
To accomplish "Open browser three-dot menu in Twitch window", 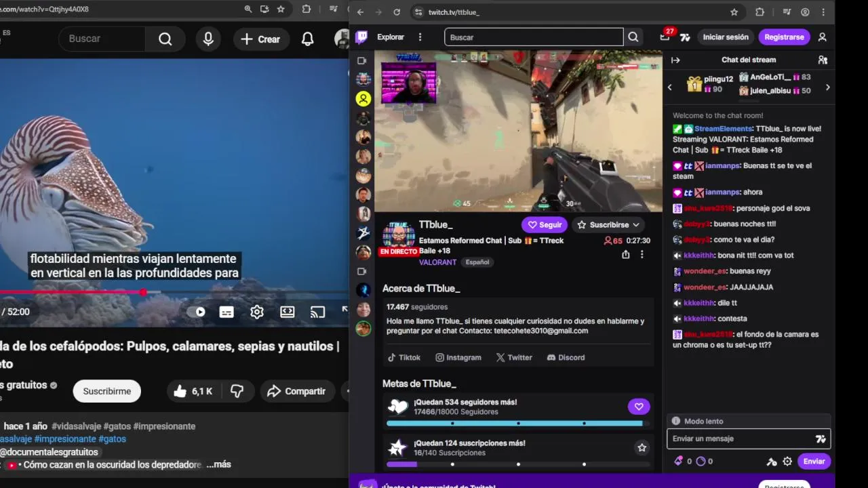I will point(824,12).
